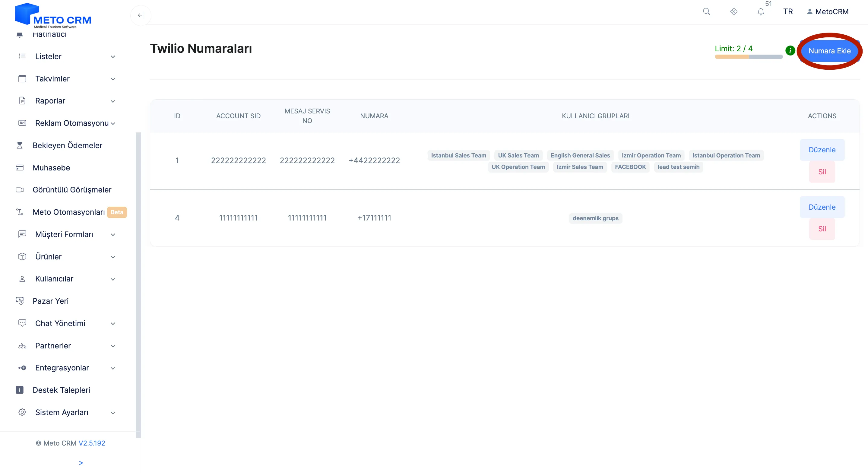Viewport: 868px width, 473px height.
Task: Open the V2.5.192 version link
Action: (92, 443)
